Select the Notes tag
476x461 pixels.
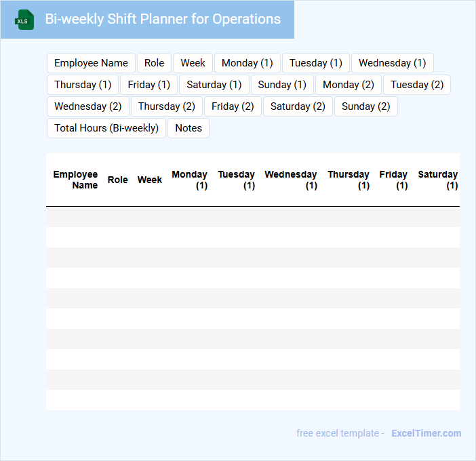[x=189, y=128]
